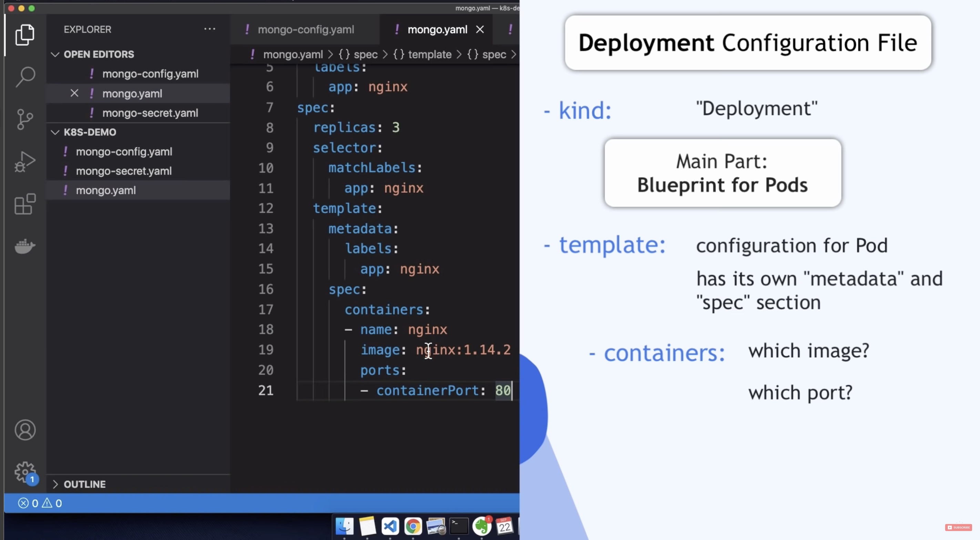The height and width of the screenshot is (540, 980).
Task: Select the mongo.yaml editor tab
Action: point(437,29)
